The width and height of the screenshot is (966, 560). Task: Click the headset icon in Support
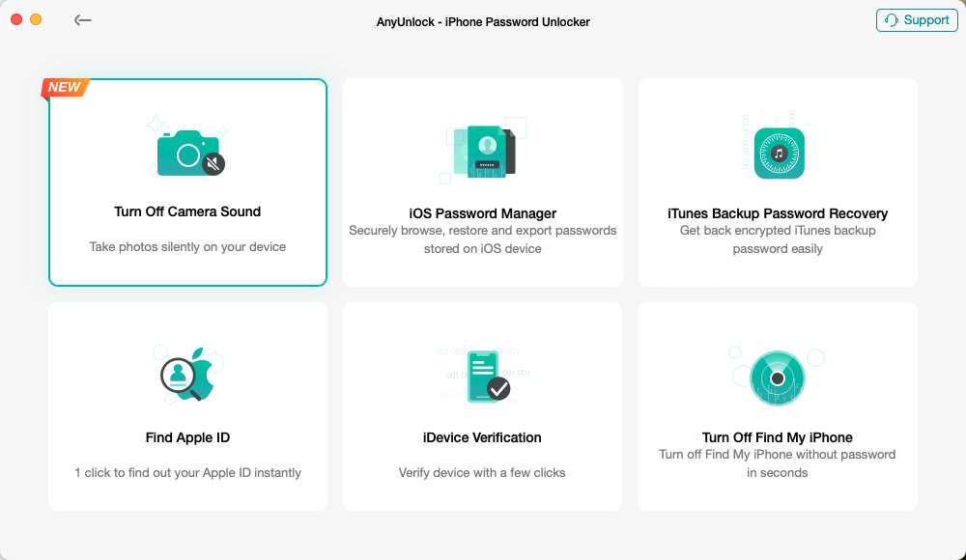(x=891, y=20)
